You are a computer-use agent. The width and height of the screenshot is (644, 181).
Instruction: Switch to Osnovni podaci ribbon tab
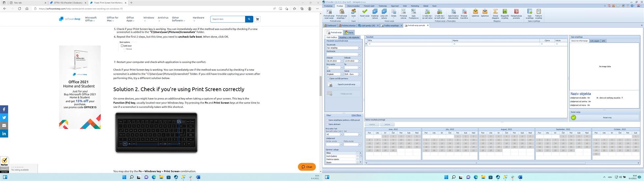(x=353, y=6)
